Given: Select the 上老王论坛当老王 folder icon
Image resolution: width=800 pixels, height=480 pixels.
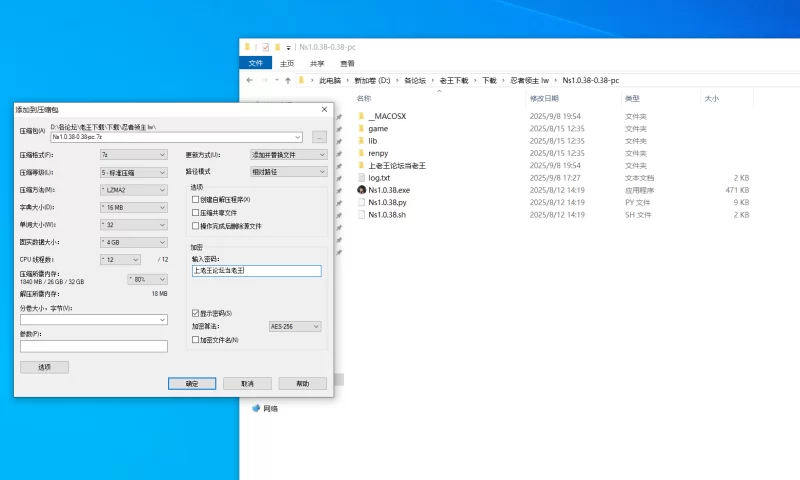Looking at the screenshot, I should coord(361,165).
